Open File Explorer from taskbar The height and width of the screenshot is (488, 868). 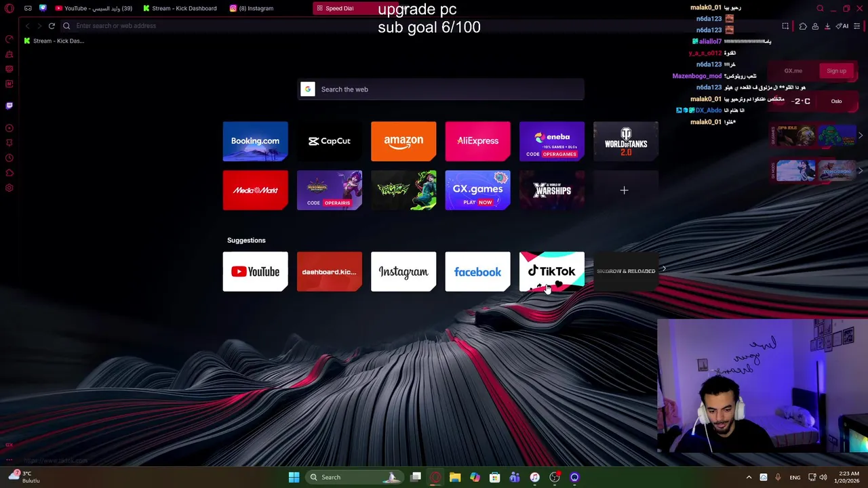[455, 477]
